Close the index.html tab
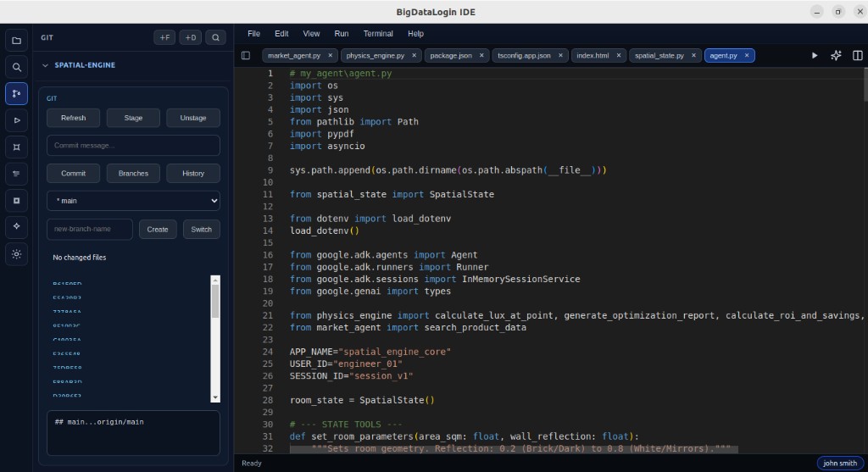The width and height of the screenshot is (868, 472). (618, 55)
